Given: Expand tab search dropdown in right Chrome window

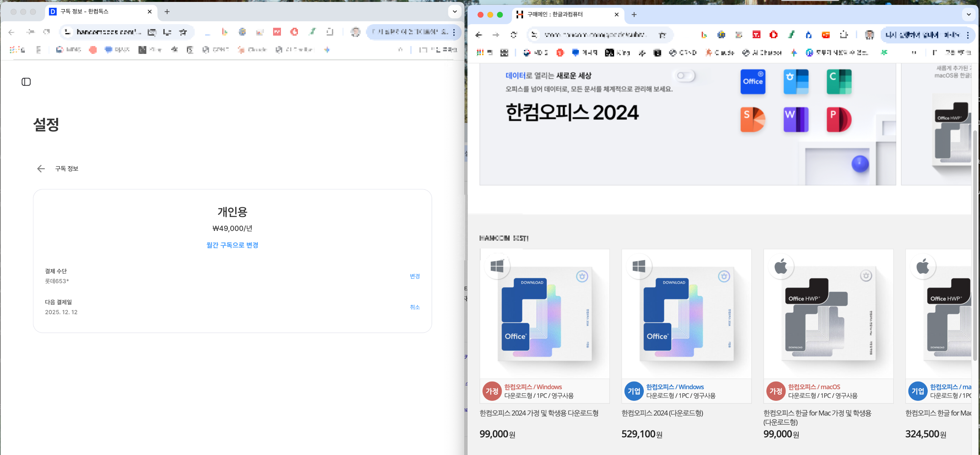Looking at the screenshot, I should (968, 14).
